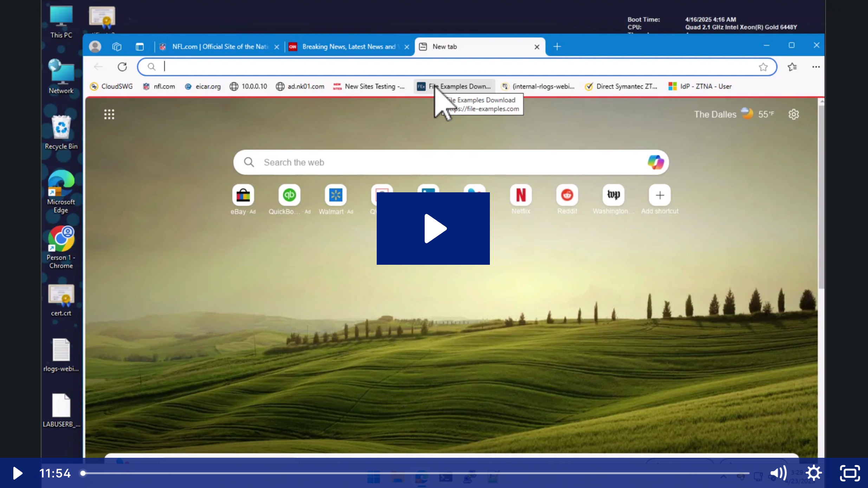Image resolution: width=868 pixels, height=488 pixels.
Task: Open new tab with plus button
Action: (557, 46)
